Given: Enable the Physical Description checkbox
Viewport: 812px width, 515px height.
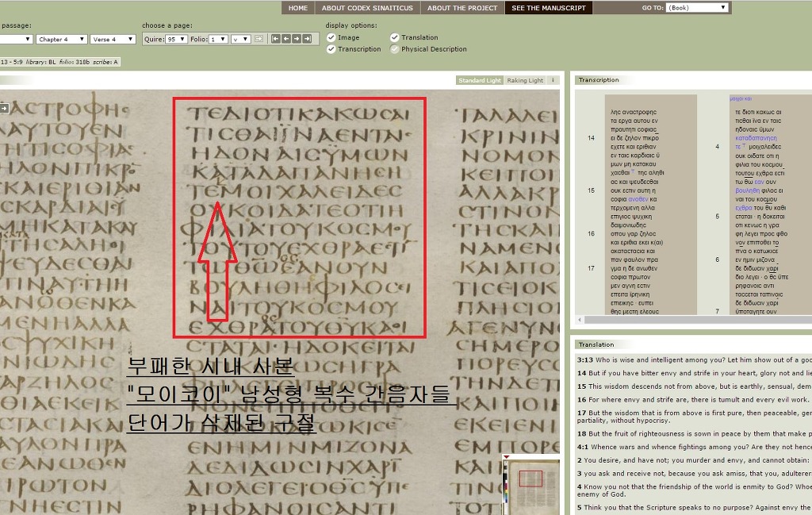Looking at the screenshot, I should point(395,48).
